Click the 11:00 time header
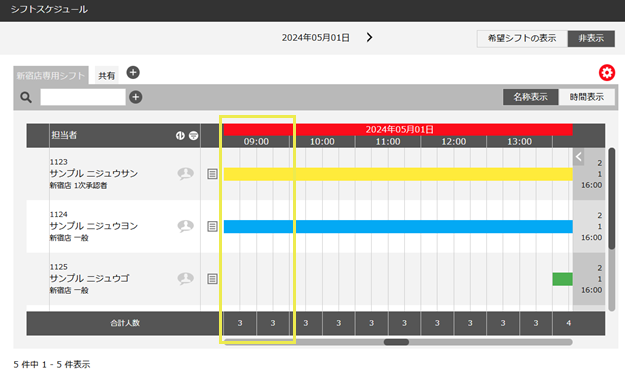The image size is (625, 382). [388, 142]
